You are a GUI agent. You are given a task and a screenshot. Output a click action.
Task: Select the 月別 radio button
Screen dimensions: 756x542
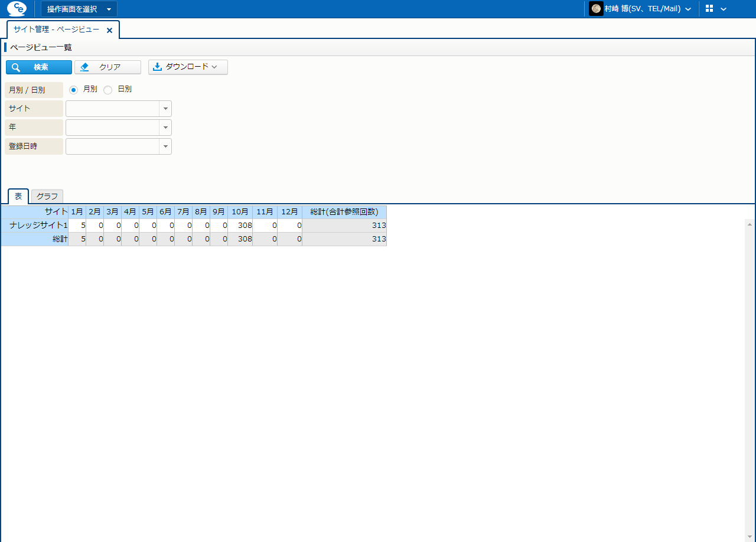[74, 90]
